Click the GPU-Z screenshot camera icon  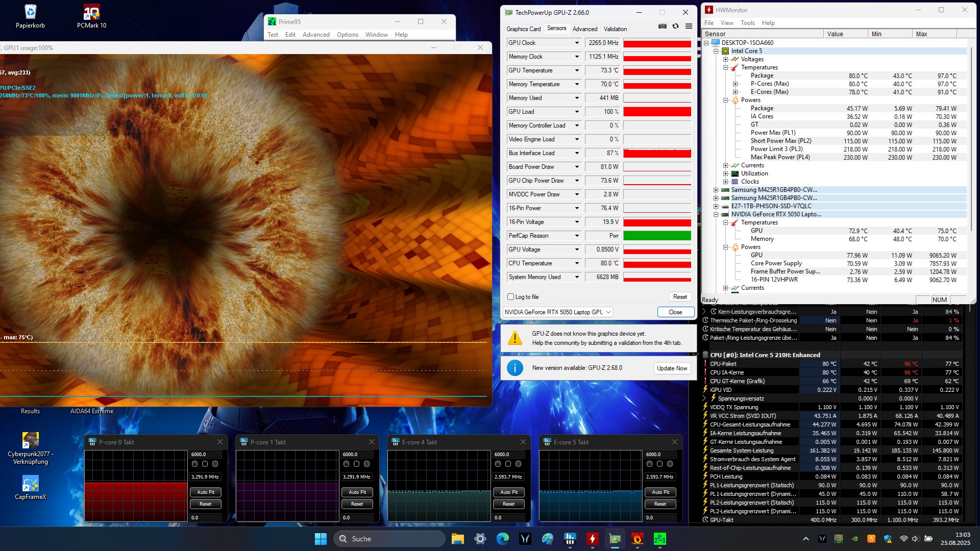tap(663, 27)
